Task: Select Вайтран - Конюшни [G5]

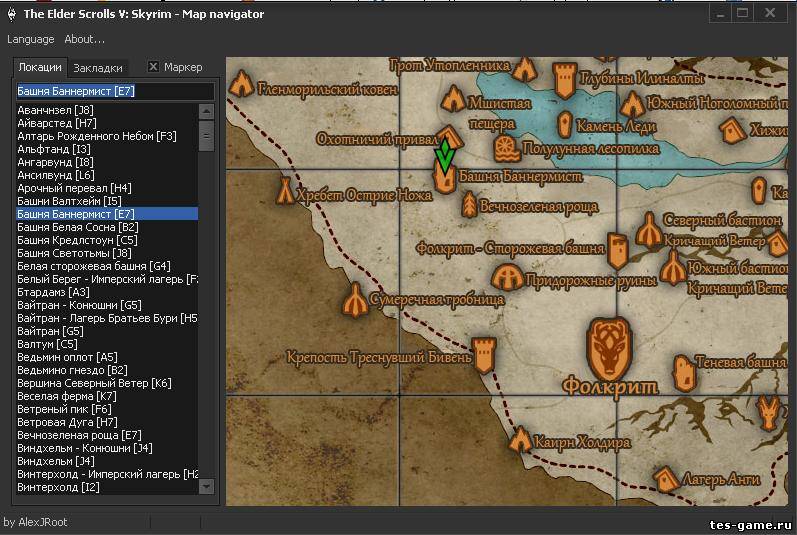Action: coord(107,305)
